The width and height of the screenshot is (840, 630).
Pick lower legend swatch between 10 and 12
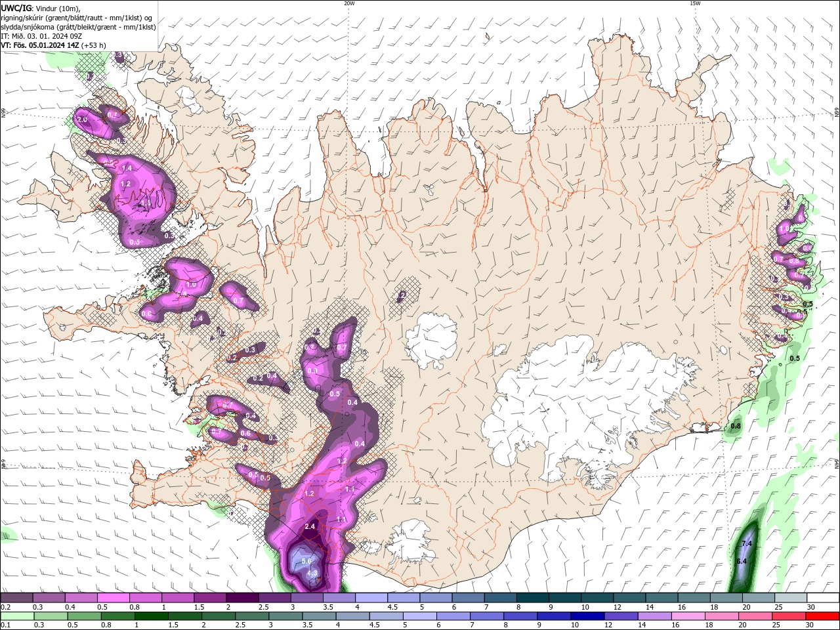(x=588, y=616)
